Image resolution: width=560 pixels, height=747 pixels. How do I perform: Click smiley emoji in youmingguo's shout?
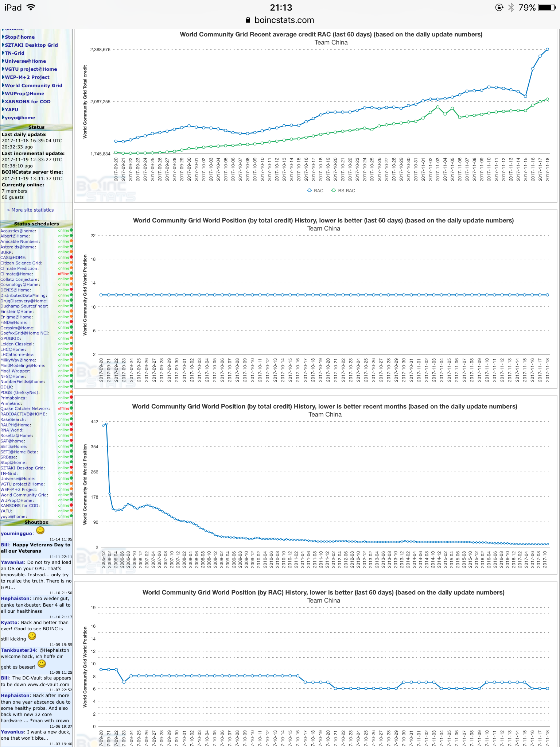pyautogui.click(x=40, y=530)
